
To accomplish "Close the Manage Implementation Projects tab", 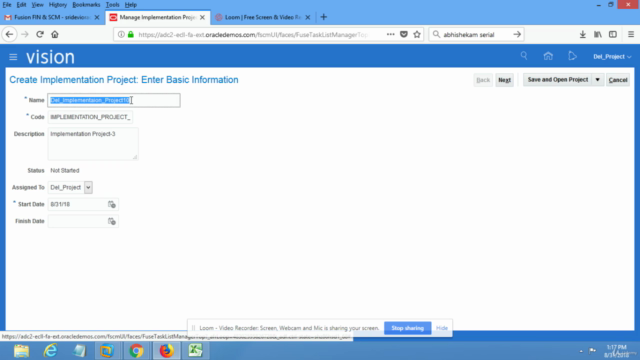I will 202,17.
